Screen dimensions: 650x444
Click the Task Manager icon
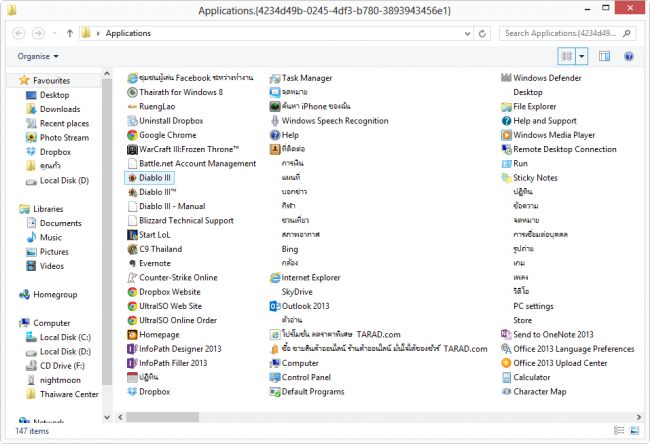click(x=274, y=78)
